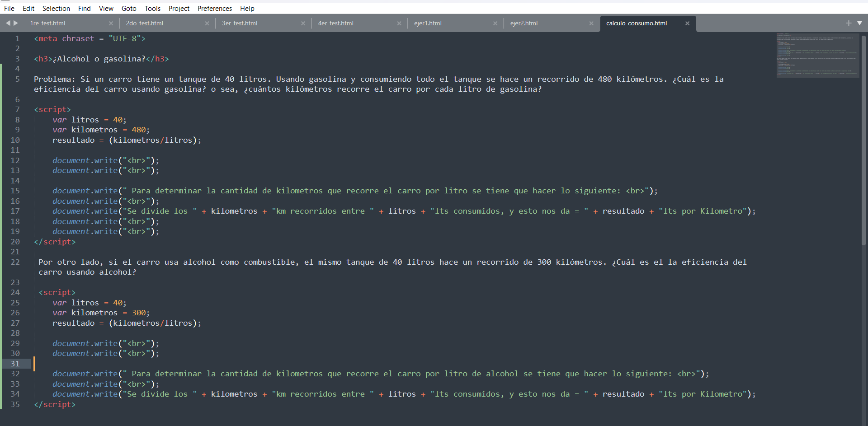
Task: Click the vertical scrollbar handle
Action: click(863, 140)
